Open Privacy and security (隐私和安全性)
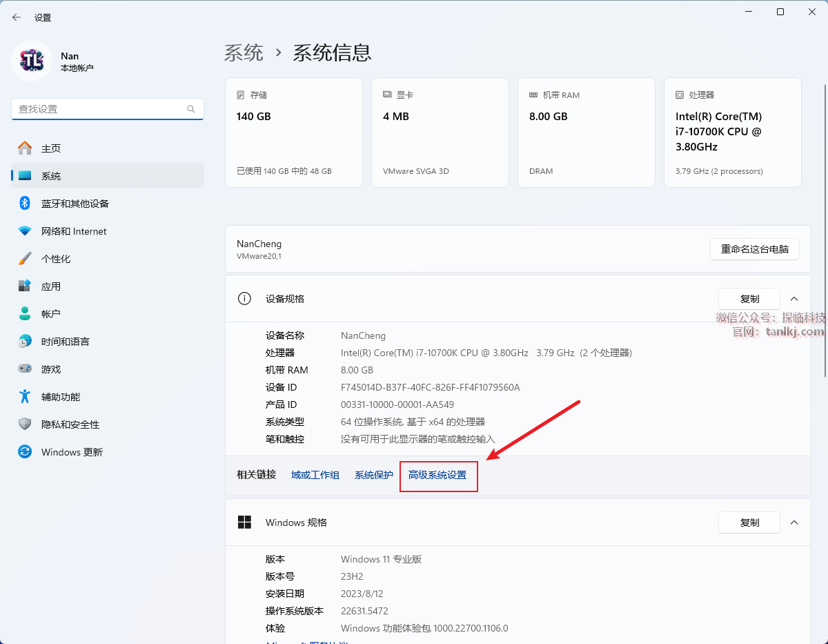The height and width of the screenshot is (644, 828). point(70,425)
